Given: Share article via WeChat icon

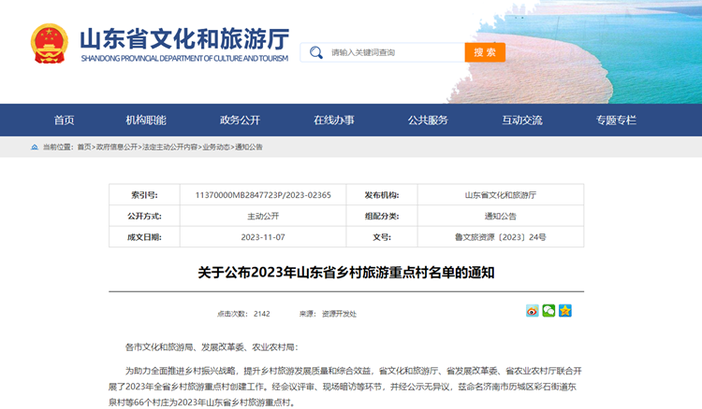Looking at the screenshot, I should 549,312.
